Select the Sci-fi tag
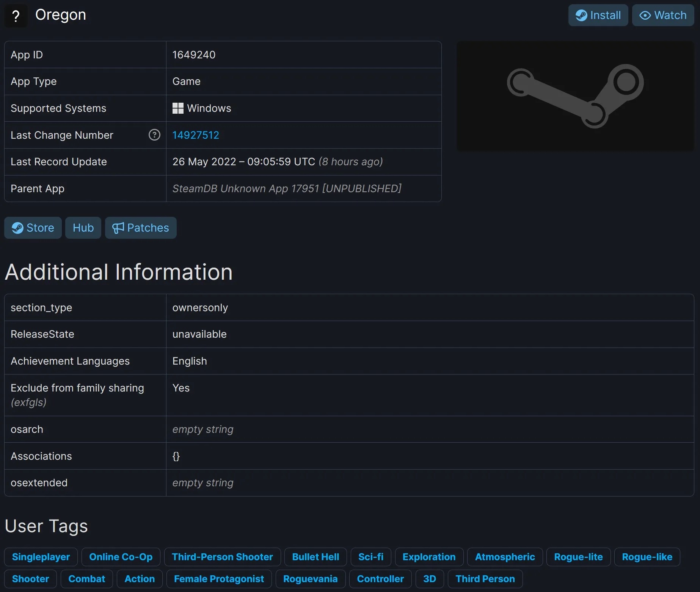Image resolution: width=700 pixels, height=592 pixels. [x=371, y=557]
